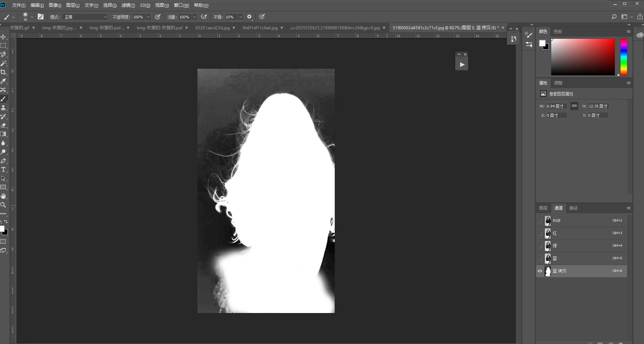
Task: Switch to the 图层 panel tab
Action: pyautogui.click(x=543, y=208)
